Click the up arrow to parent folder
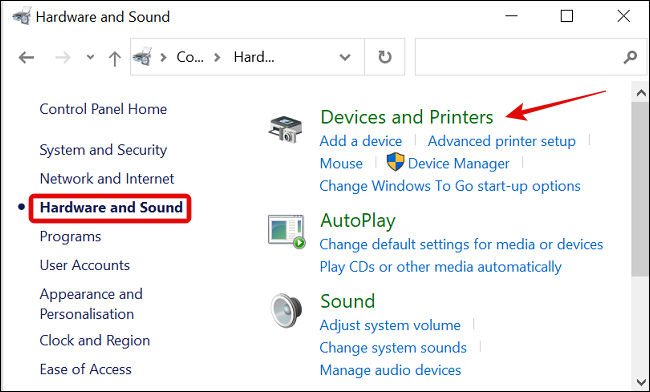Image resolution: width=650 pixels, height=392 pixels. pos(114,58)
